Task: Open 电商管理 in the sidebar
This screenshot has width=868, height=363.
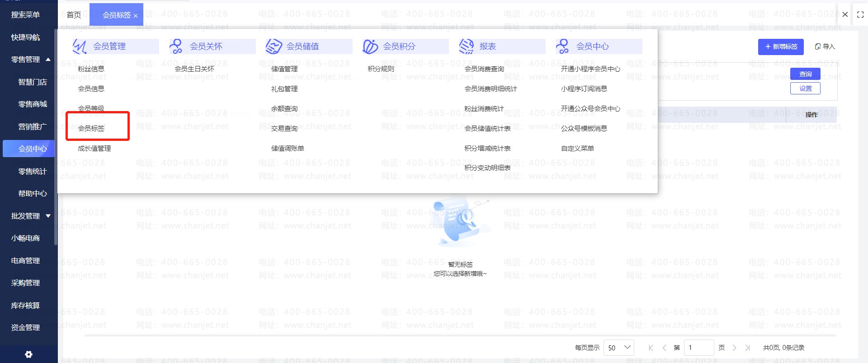Action: 26,261
